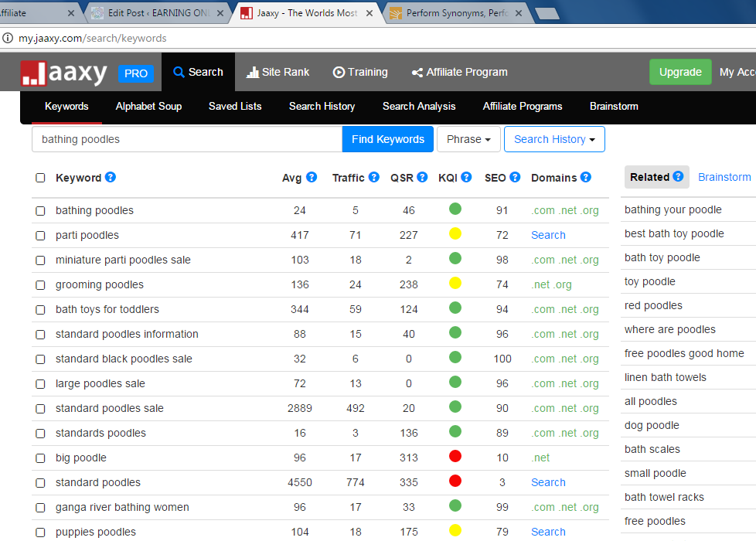Click the KQI column help icon
This screenshot has width=756, height=541.
tap(466, 177)
